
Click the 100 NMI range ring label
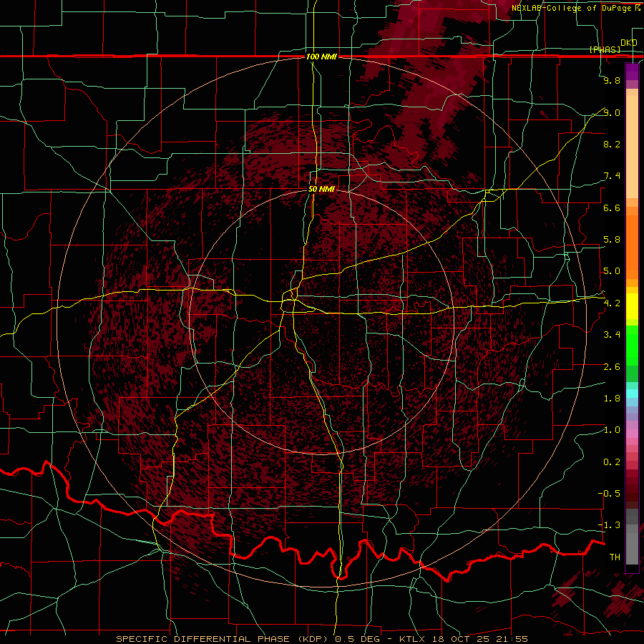(321, 57)
